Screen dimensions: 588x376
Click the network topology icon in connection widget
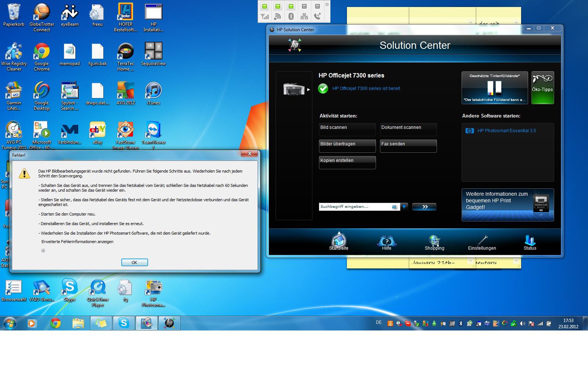click(x=304, y=16)
